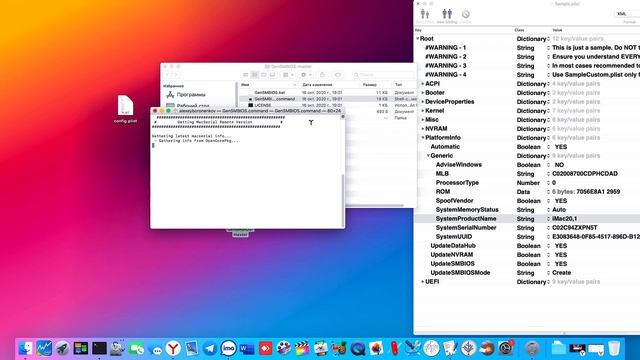This screenshot has height=360, width=640.
Task: Open the blue folder stack in the dock
Action: 558,348
